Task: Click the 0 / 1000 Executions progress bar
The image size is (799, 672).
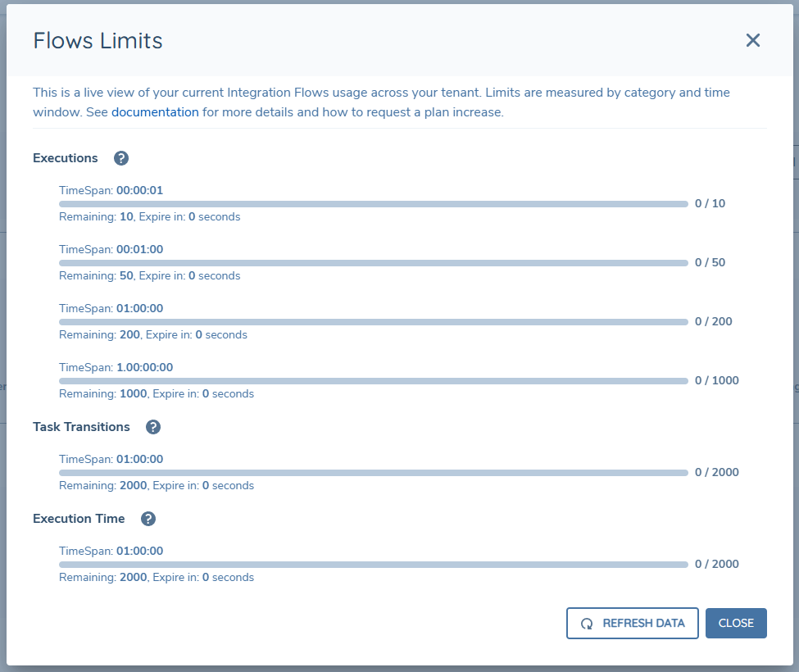Action: (x=373, y=381)
